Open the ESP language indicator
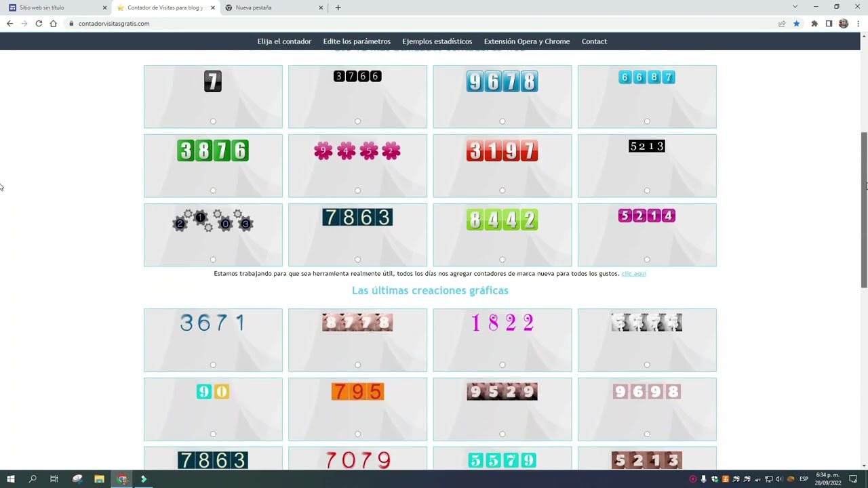Image resolution: width=868 pixels, height=488 pixels. click(x=804, y=479)
